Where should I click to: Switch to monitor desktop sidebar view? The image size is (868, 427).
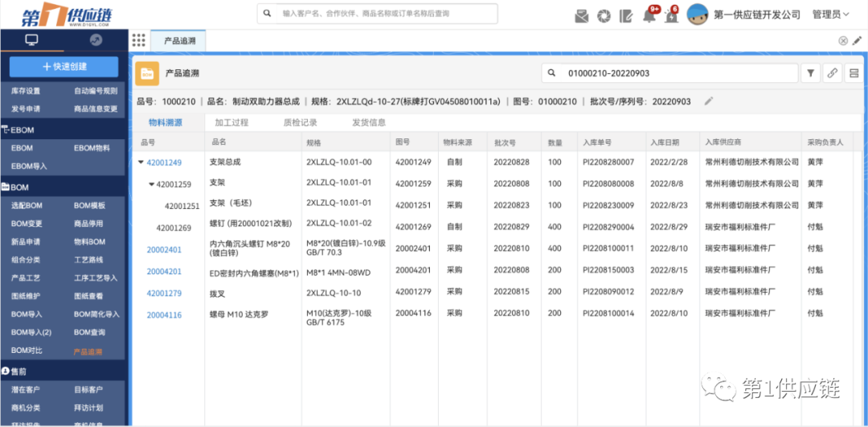pyautogui.click(x=32, y=40)
